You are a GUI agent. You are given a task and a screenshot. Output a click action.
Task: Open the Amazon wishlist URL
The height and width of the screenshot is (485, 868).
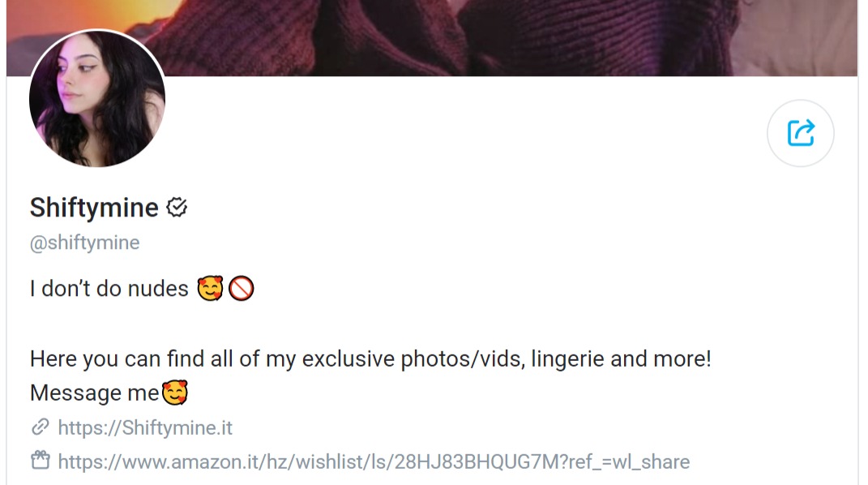point(374,461)
